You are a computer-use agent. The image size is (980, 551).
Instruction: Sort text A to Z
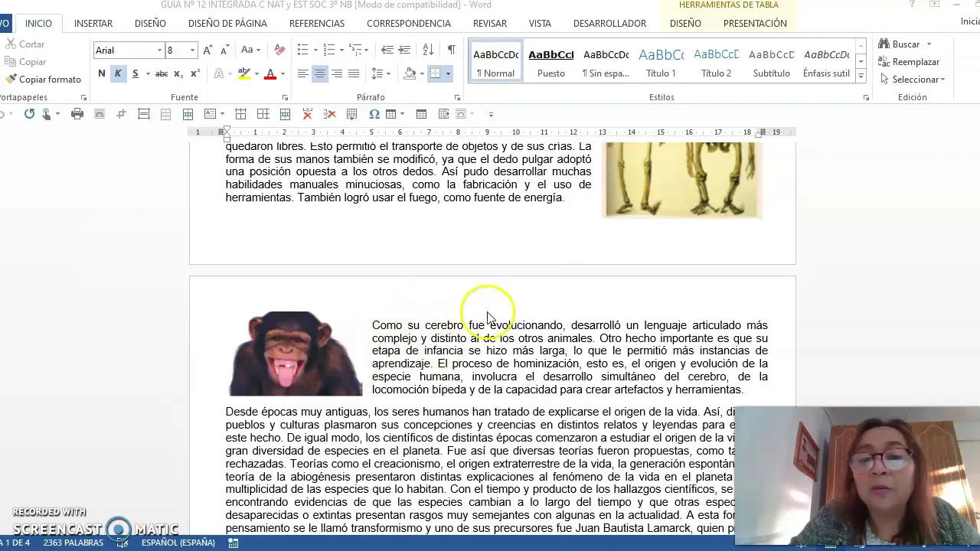[428, 50]
